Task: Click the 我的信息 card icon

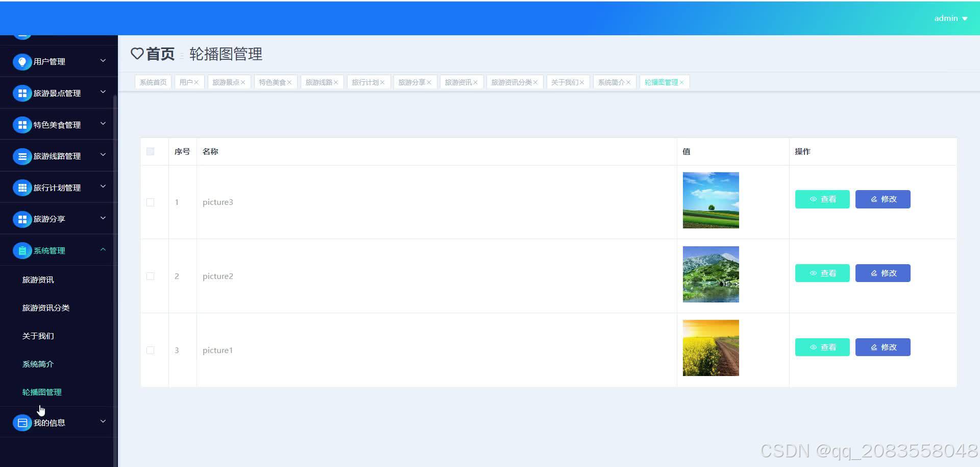Action: (x=22, y=423)
